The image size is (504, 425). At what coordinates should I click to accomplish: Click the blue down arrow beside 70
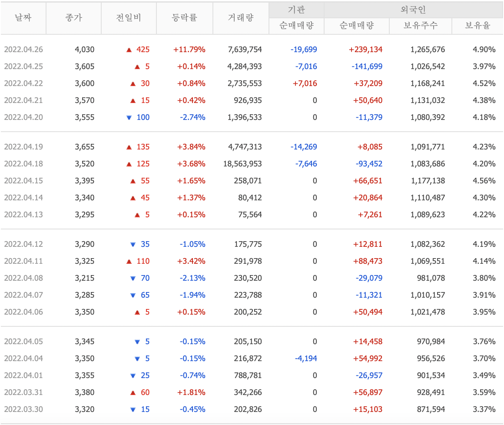(133, 279)
